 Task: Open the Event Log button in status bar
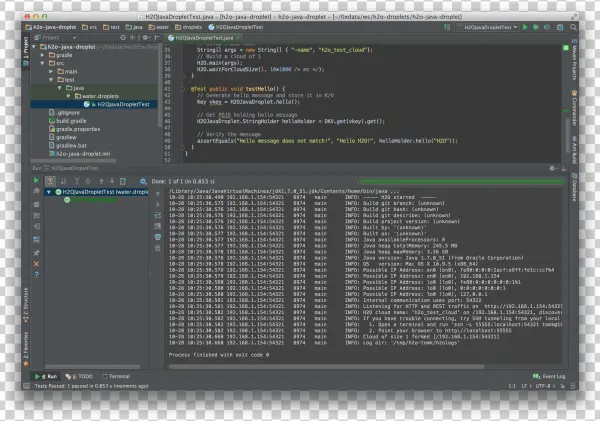click(x=548, y=376)
